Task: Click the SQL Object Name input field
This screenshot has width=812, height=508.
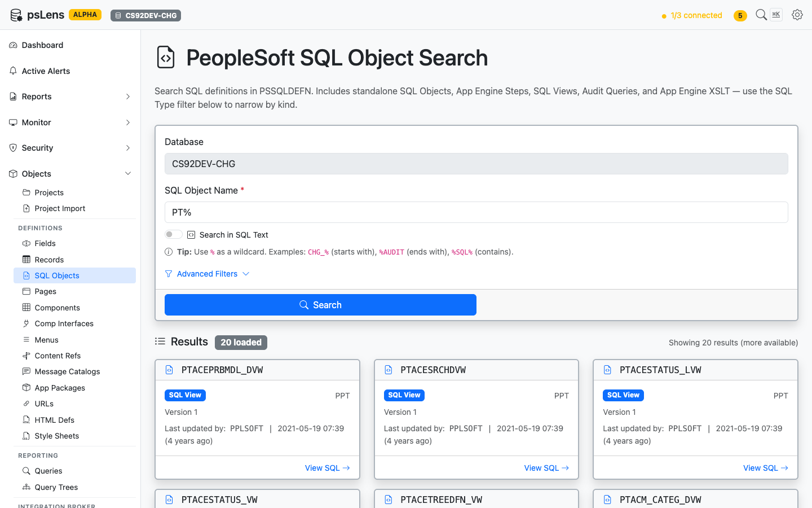Action: 476,212
